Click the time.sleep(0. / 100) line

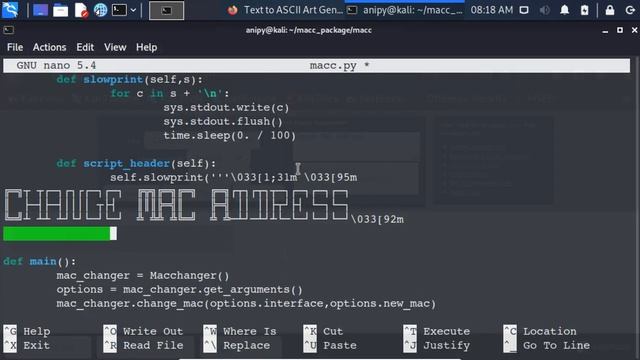(229, 136)
